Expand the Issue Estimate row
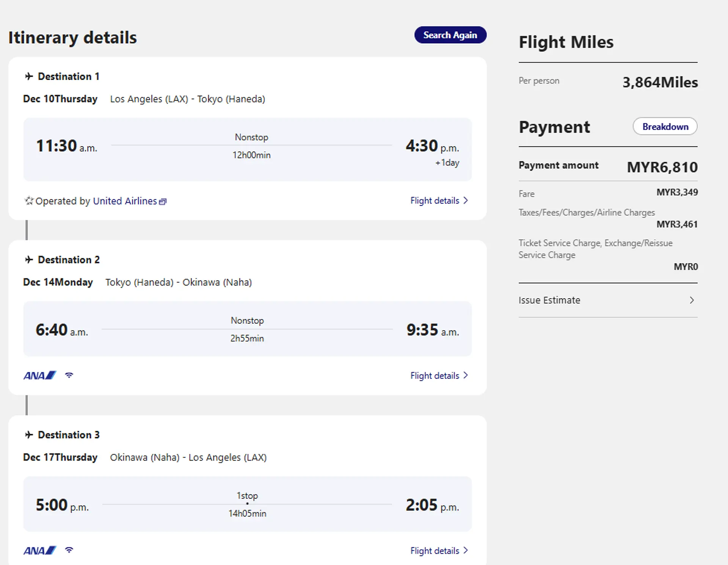Screen dimensions: 728x565 (x=608, y=300)
